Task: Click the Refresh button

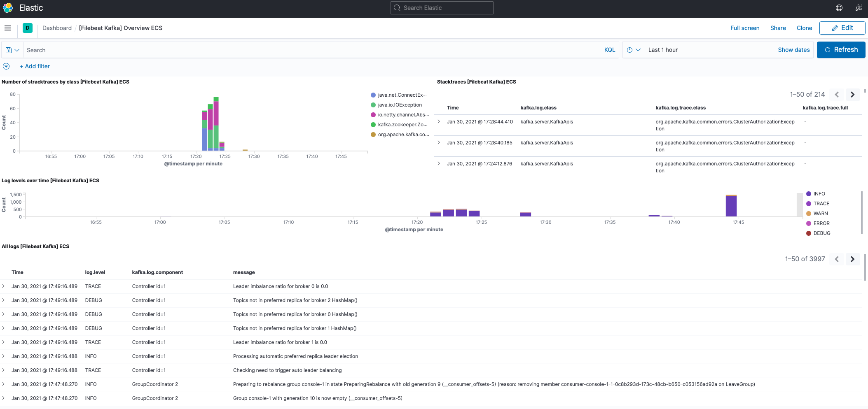Action: (841, 50)
